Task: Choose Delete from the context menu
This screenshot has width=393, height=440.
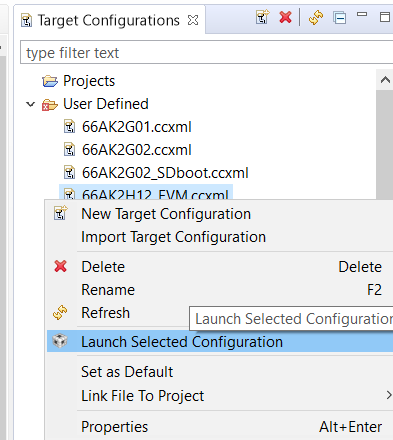Action: [220, 267]
